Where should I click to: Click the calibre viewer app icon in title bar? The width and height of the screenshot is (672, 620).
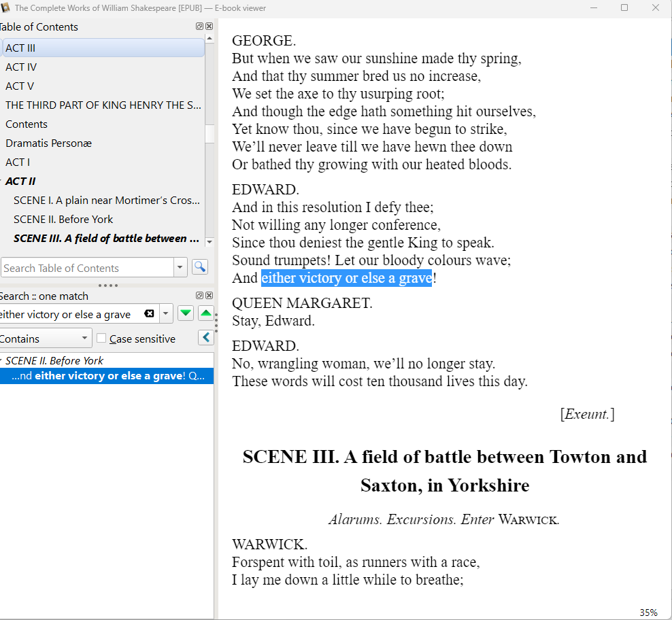pyautogui.click(x=5, y=7)
